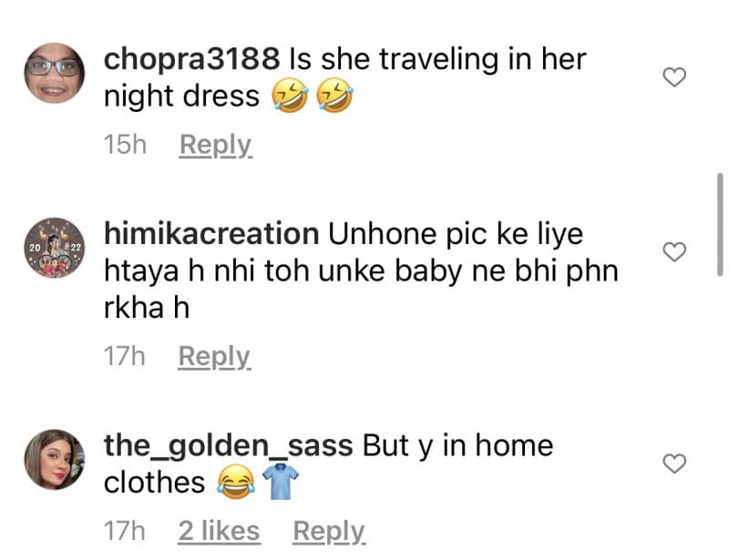Screen dimensions: 729x560
Task: Like chopra3188's comment with the heart
Action: coord(674,77)
